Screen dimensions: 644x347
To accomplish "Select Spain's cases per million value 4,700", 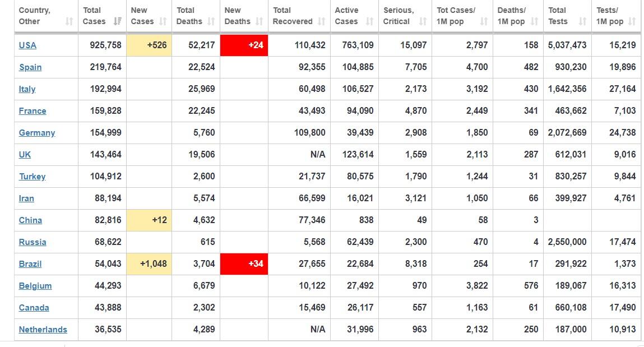I will [x=477, y=67].
